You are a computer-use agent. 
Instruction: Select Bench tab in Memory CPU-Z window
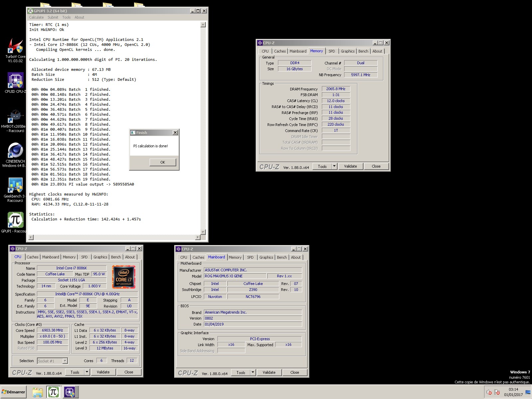[x=363, y=51]
